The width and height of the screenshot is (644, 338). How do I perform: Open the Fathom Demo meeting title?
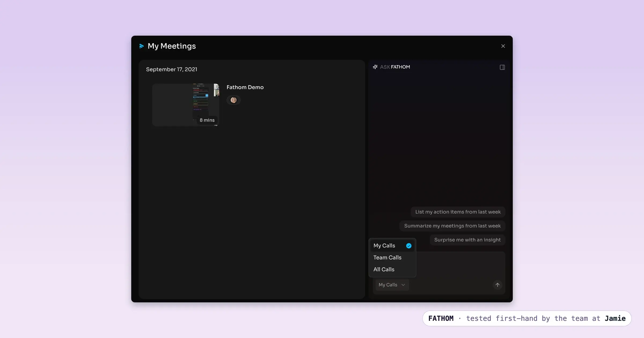click(x=245, y=87)
